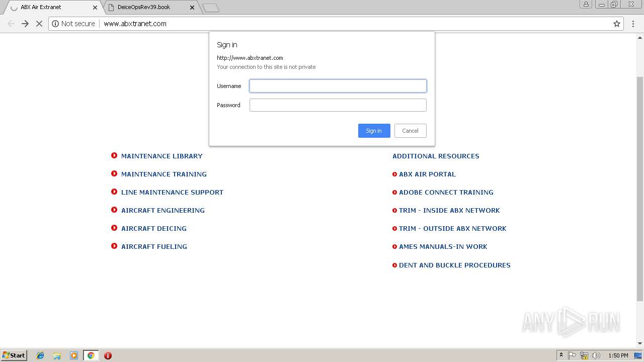Click red bullet beside AIRCRAFT DEICING
The image size is (644, 362).
[x=114, y=228]
